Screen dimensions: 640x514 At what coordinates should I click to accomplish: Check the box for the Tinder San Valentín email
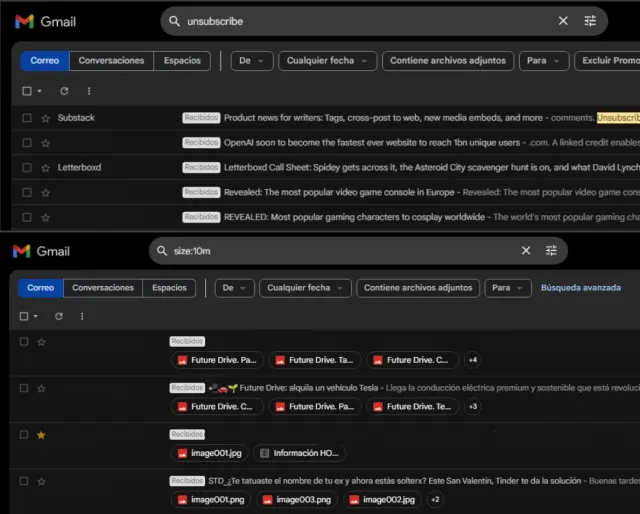pos(24,481)
